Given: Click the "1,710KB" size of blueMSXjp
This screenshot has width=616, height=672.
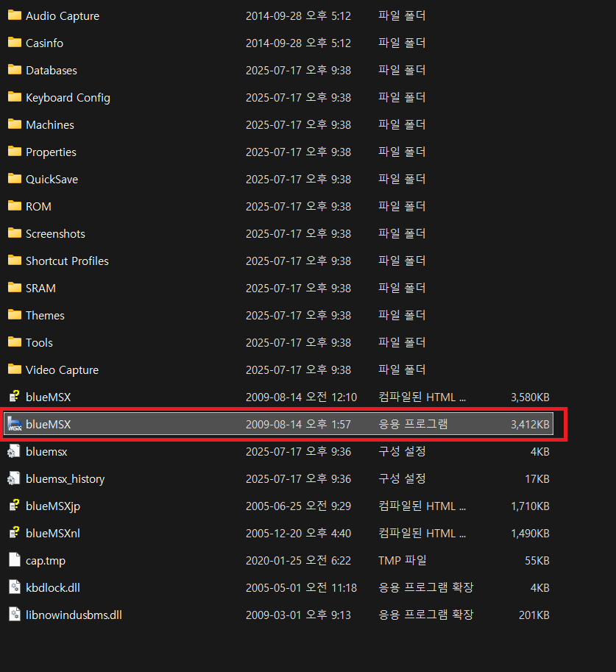Looking at the screenshot, I should [x=531, y=506].
